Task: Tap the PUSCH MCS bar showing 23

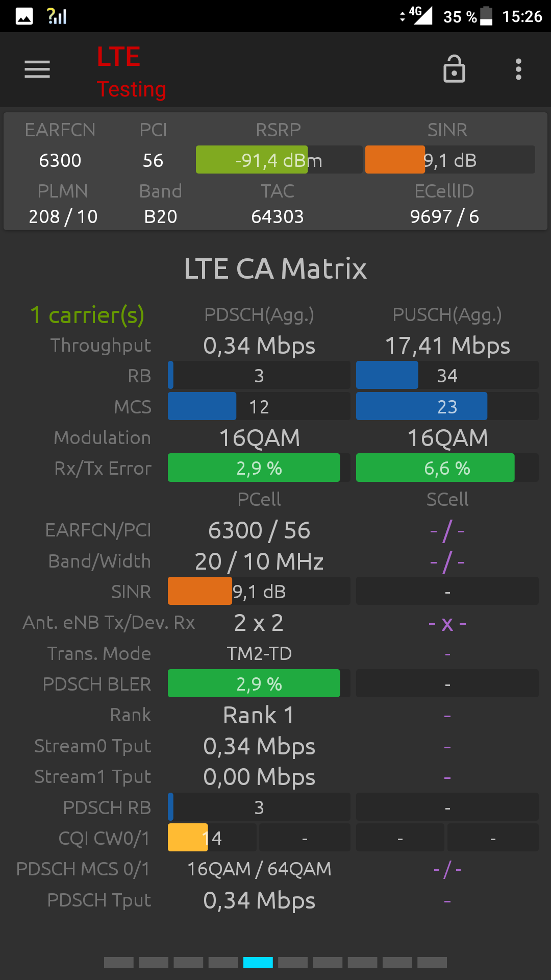Action: click(x=447, y=406)
